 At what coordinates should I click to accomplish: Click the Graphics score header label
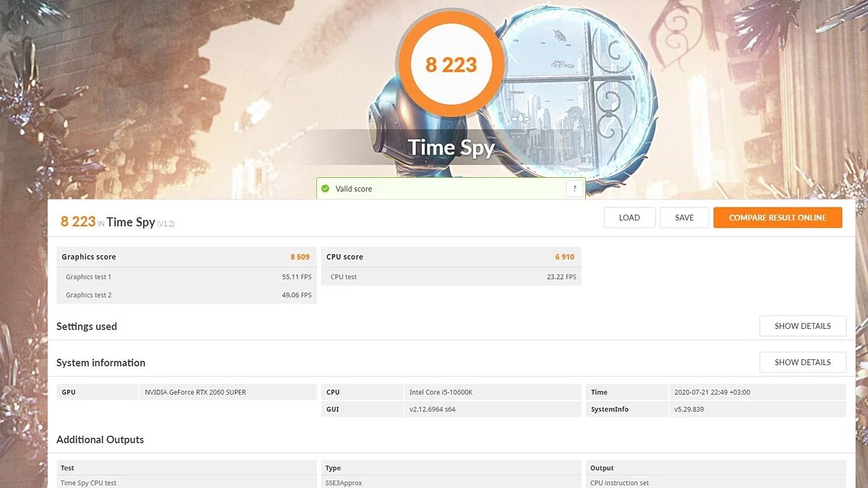88,257
